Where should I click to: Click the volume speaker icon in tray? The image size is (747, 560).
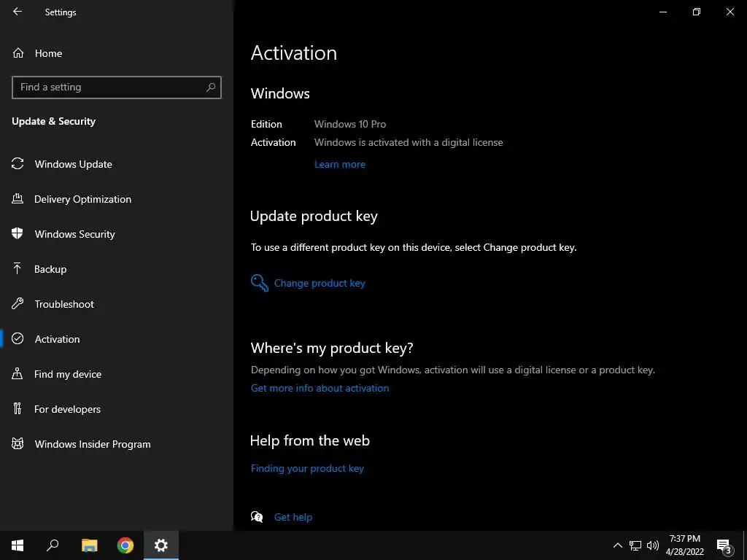pyautogui.click(x=653, y=545)
